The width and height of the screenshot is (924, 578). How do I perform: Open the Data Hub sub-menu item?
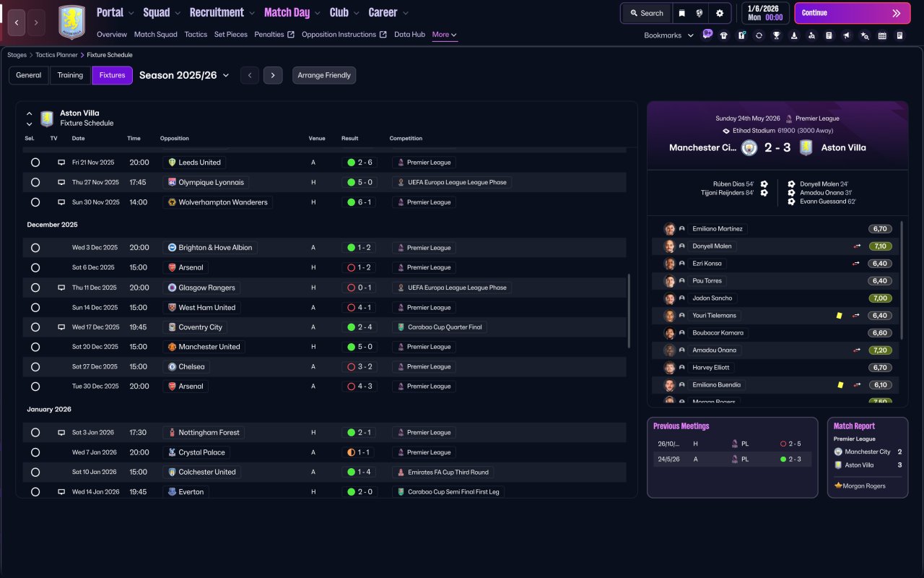pyautogui.click(x=409, y=35)
